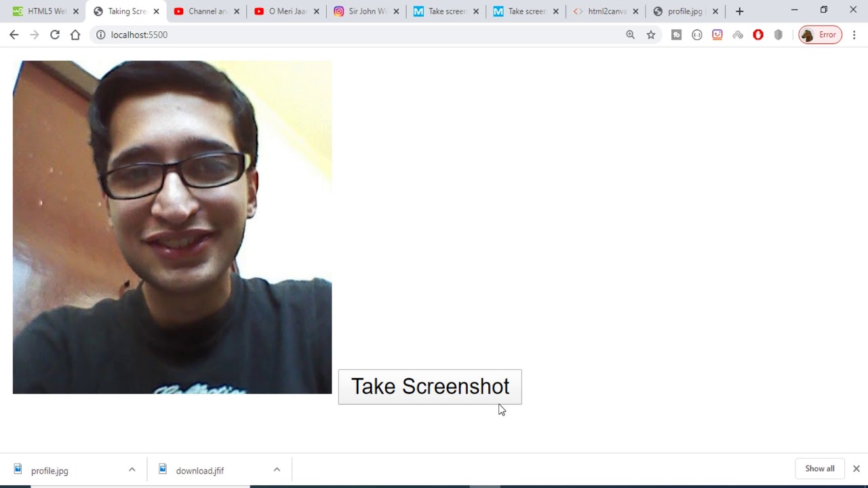
Task: Click the profile Error button
Action: pos(820,35)
